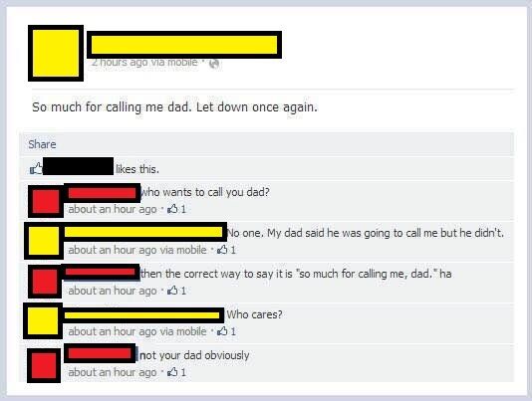Click thumbs-up icon next to 'likes this'
The image size is (532, 401).
(36, 168)
